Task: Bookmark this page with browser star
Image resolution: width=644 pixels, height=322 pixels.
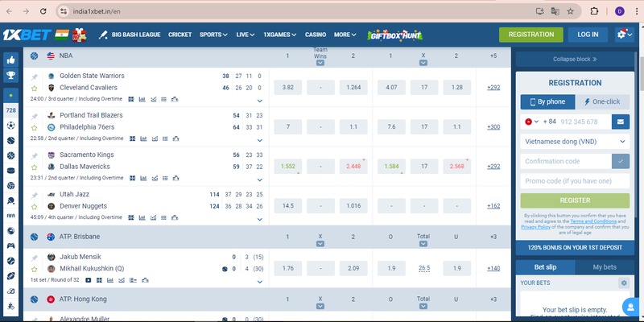Action: (570, 11)
